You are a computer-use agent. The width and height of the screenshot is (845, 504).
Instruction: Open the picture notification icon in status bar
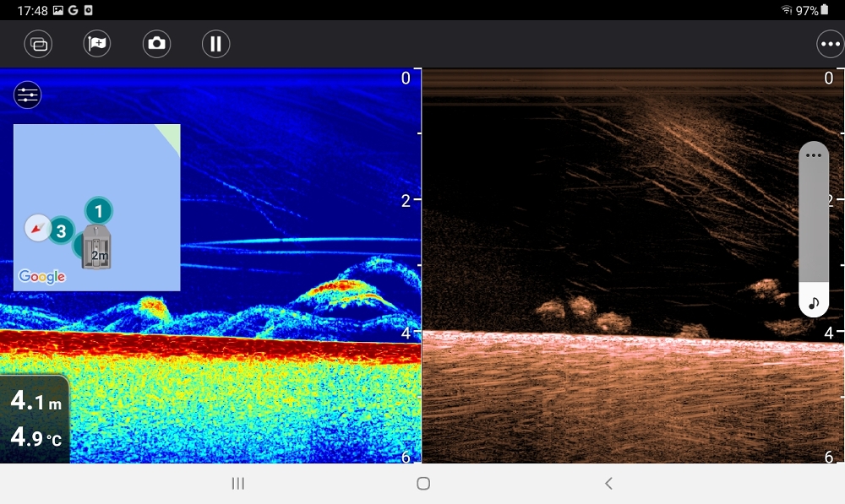[x=58, y=10]
